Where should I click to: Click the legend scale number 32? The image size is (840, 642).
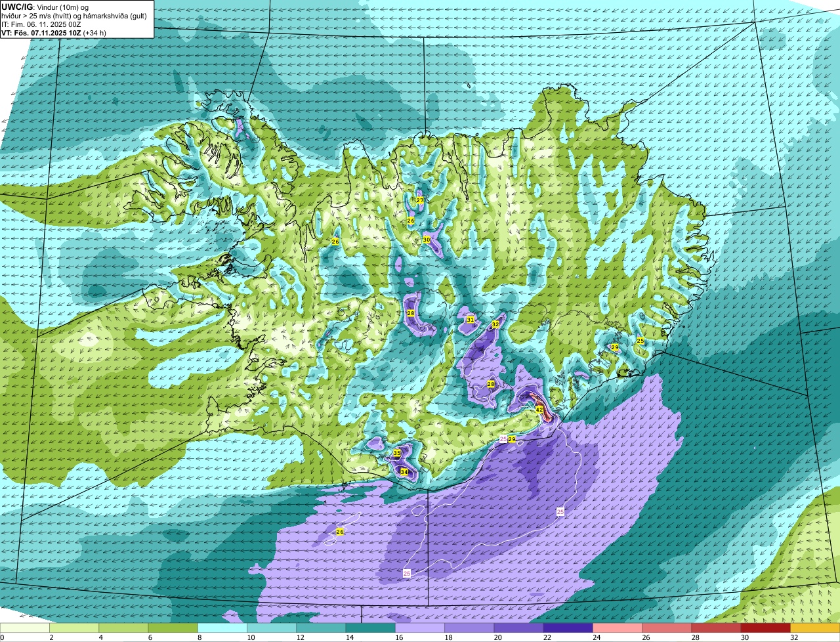[x=793, y=637]
